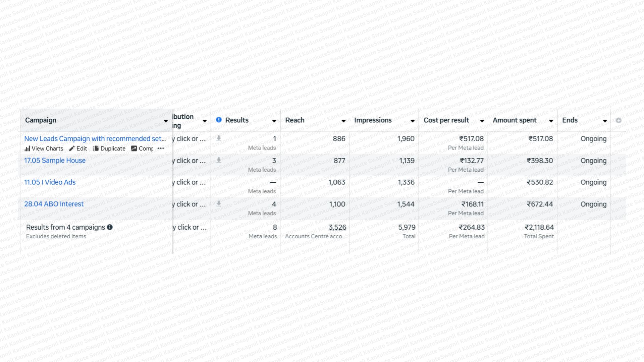Open the 17.05 Sample House campaign
The image size is (644, 362).
click(x=55, y=161)
